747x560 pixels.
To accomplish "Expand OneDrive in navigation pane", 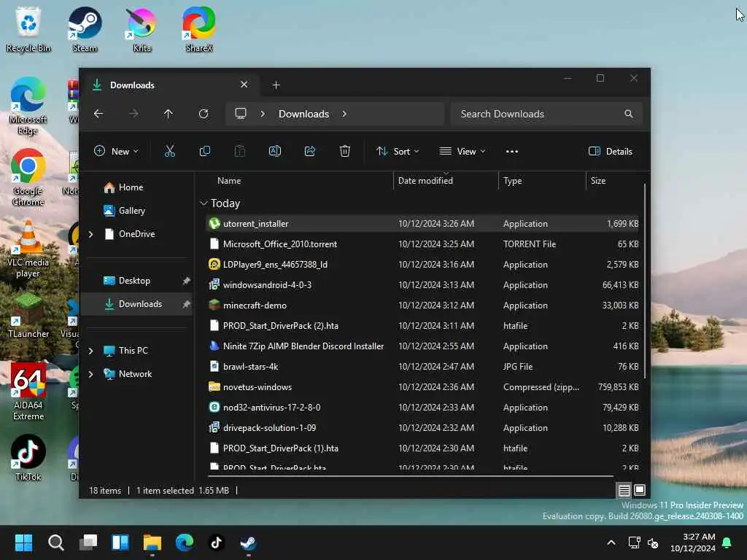I will tap(90, 234).
